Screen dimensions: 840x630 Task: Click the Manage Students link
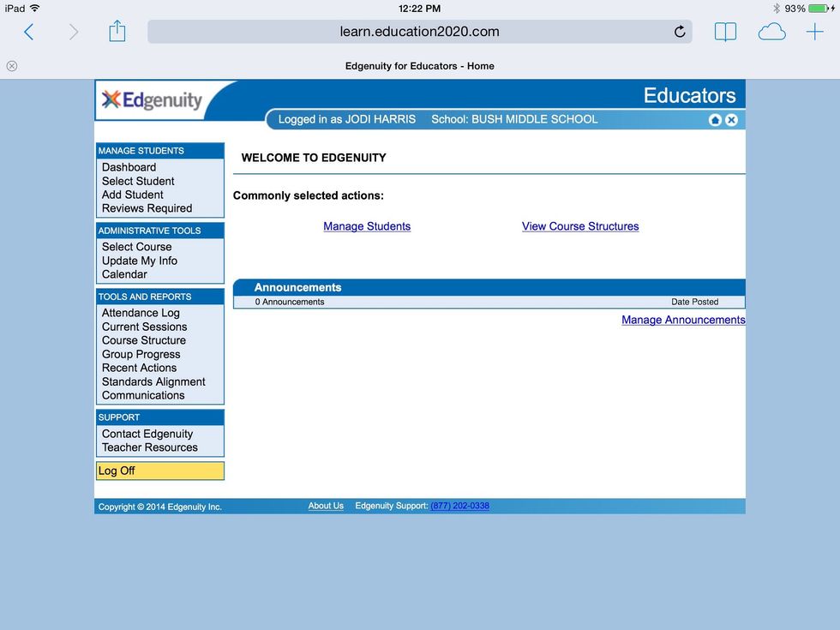(x=367, y=226)
